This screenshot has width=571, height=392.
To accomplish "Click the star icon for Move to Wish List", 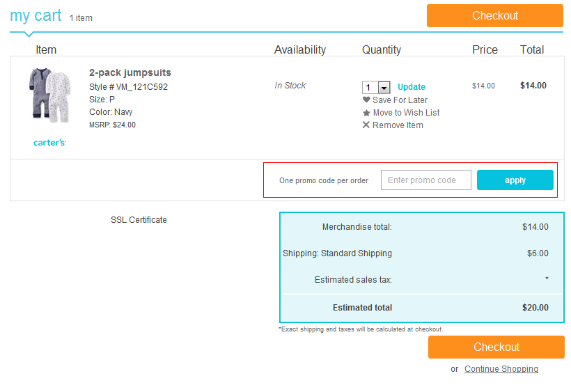I will pyautogui.click(x=366, y=113).
